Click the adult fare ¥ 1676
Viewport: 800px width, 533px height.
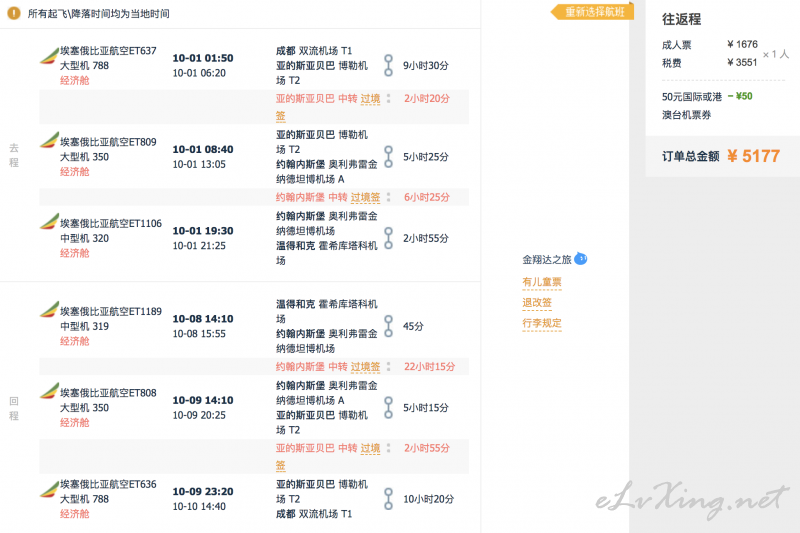[x=742, y=44]
